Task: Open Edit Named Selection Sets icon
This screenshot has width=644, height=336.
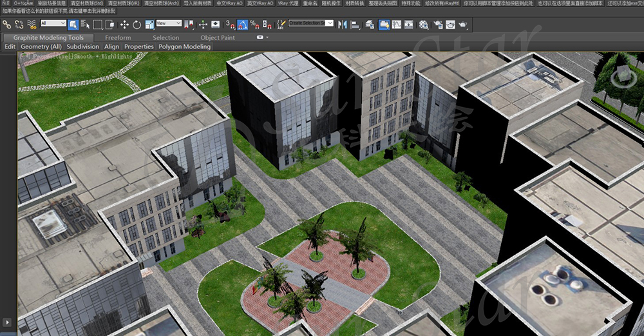Action: (x=281, y=25)
